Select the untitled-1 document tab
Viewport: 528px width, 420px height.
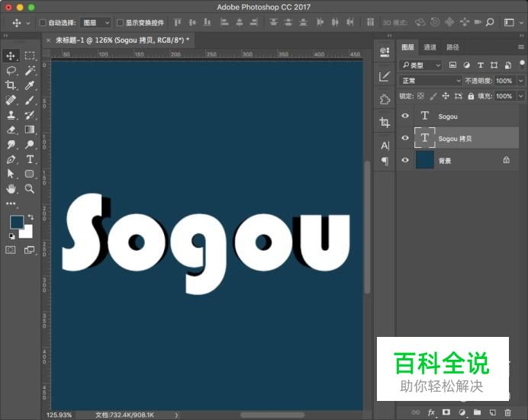[x=118, y=40]
